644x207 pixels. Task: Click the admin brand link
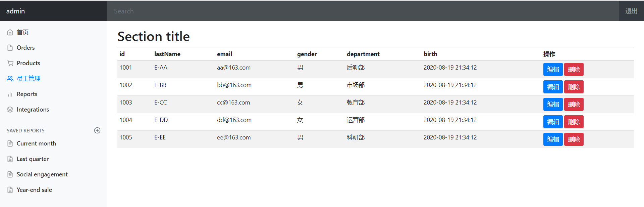15,11
